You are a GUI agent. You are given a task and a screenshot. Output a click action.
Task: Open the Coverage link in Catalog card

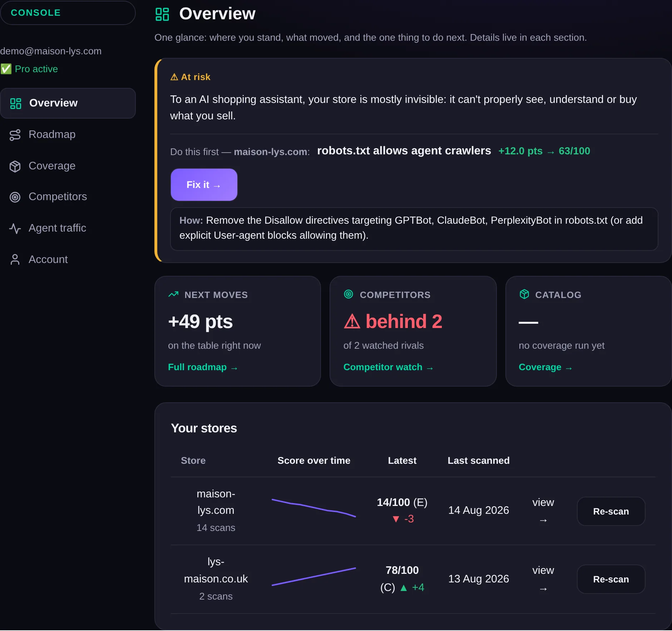545,367
